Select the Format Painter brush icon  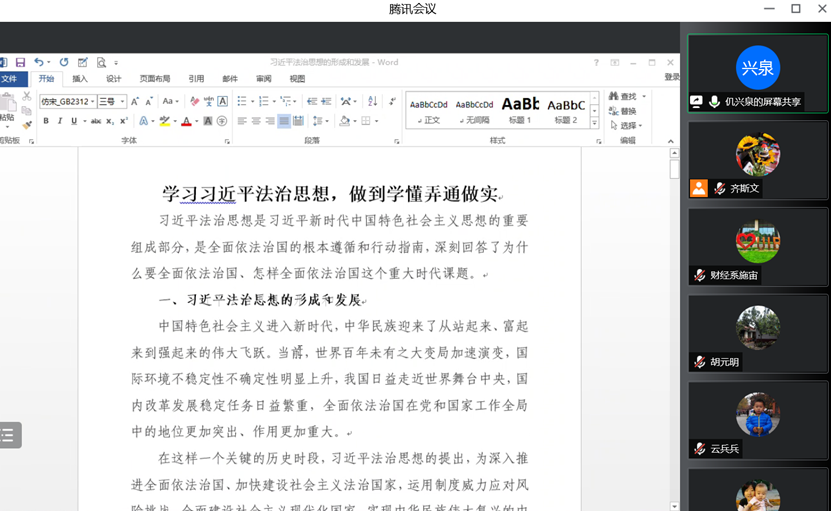pos(27,125)
